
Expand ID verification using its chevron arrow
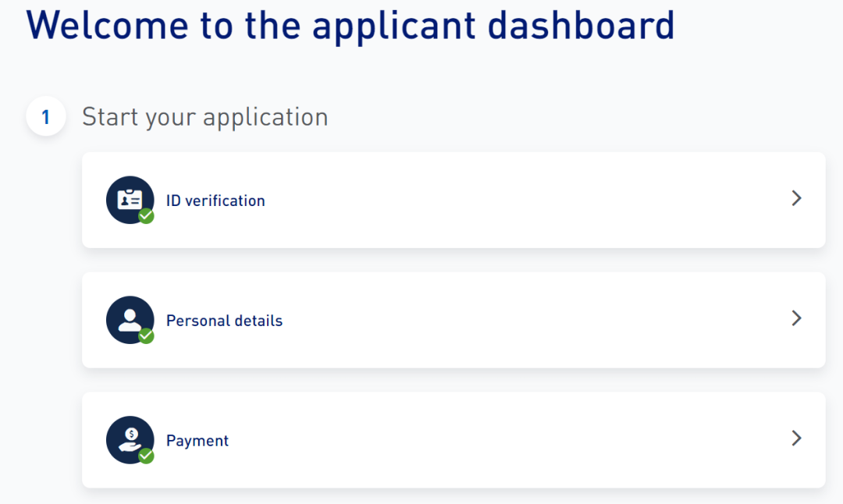(x=797, y=198)
